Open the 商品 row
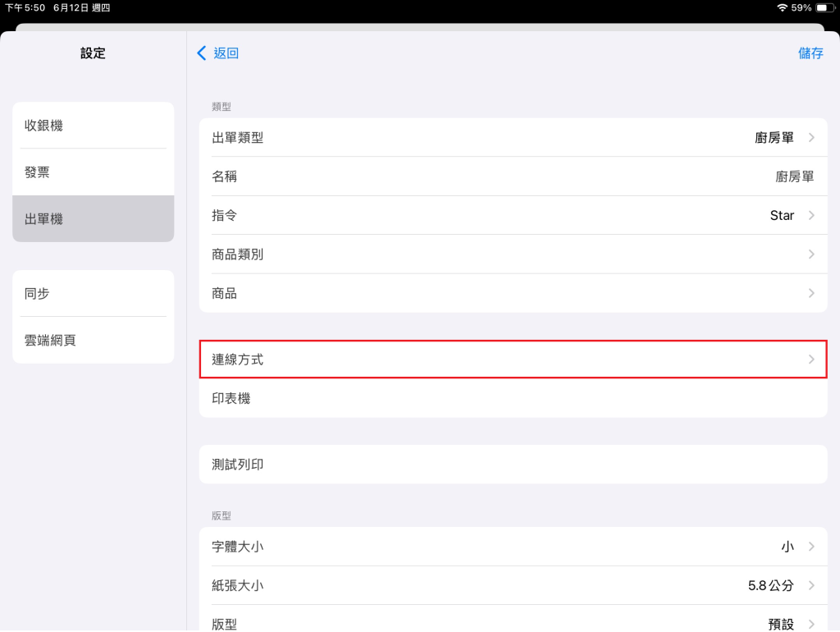The width and height of the screenshot is (840, 632). point(514,293)
